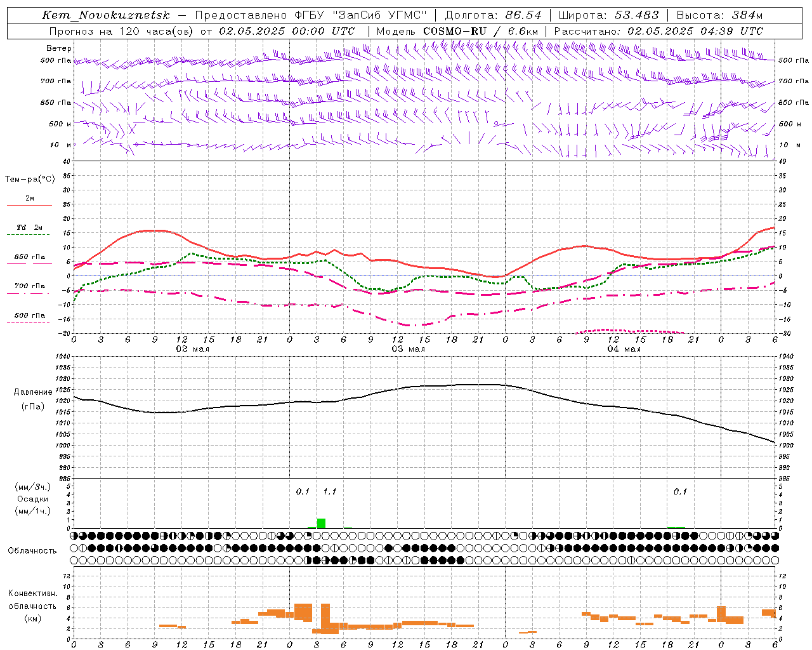The image size is (812, 650).
Task: Click the Долгота: 86.54 longitude value
Action: point(493,15)
